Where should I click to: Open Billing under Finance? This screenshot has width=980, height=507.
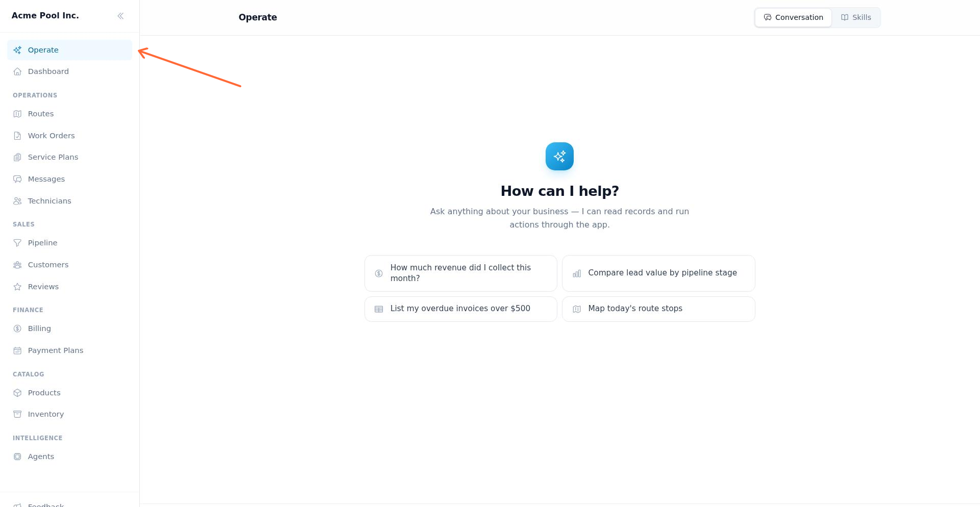[x=69, y=328]
